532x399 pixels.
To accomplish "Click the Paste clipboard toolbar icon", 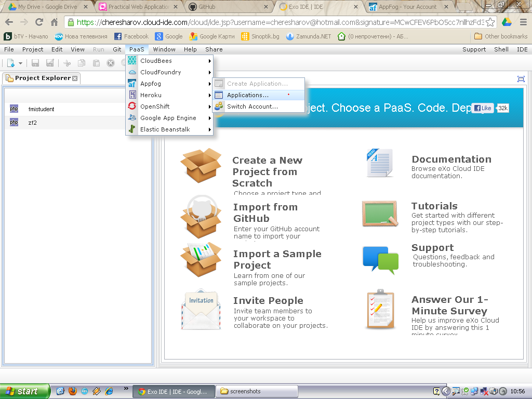I will [96, 63].
